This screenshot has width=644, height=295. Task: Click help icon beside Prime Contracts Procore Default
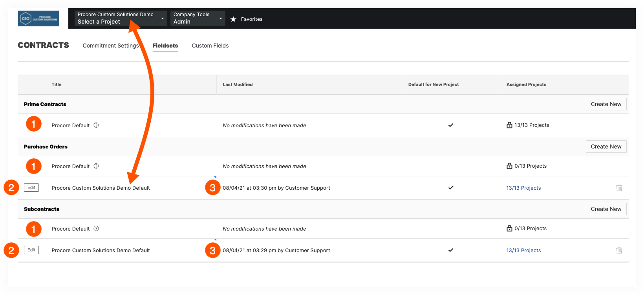tap(96, 125)
